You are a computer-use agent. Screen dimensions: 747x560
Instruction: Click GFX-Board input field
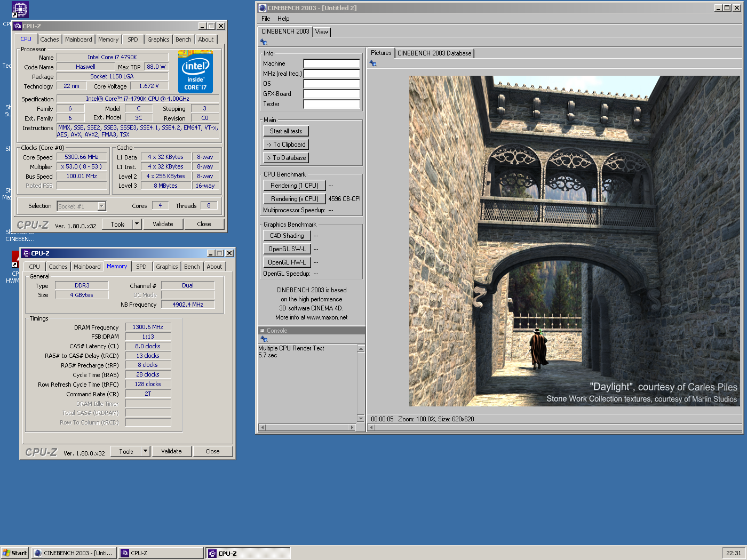332,94
